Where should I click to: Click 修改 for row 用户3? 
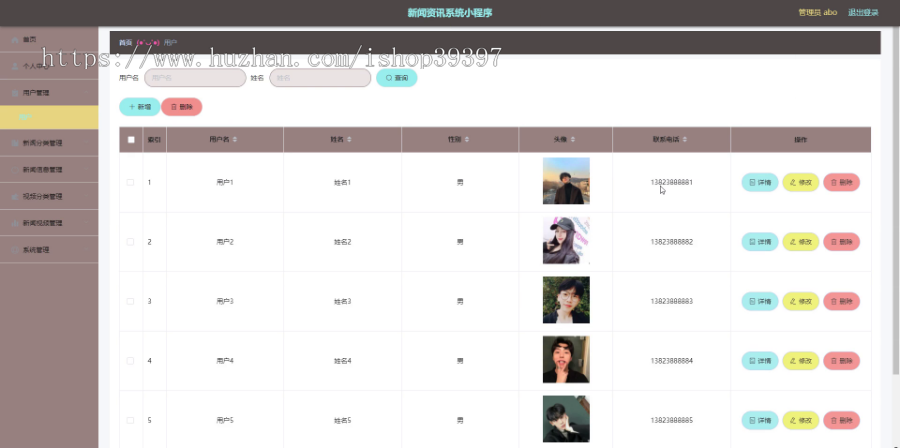pos(801,301)
